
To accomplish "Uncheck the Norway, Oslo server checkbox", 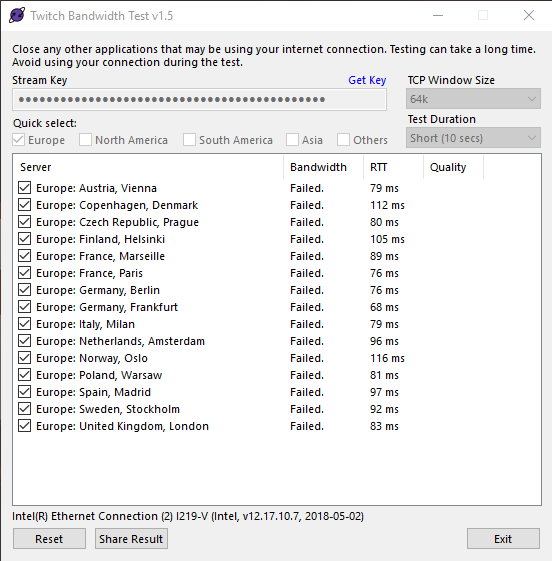I will click(24, 358).
